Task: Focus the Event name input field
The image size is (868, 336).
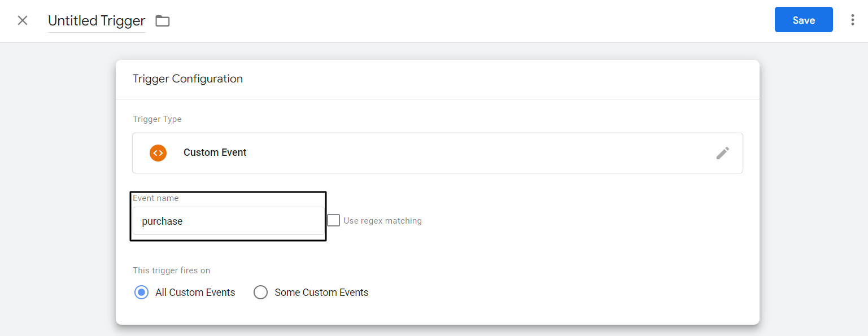Action: pos(228,221)
